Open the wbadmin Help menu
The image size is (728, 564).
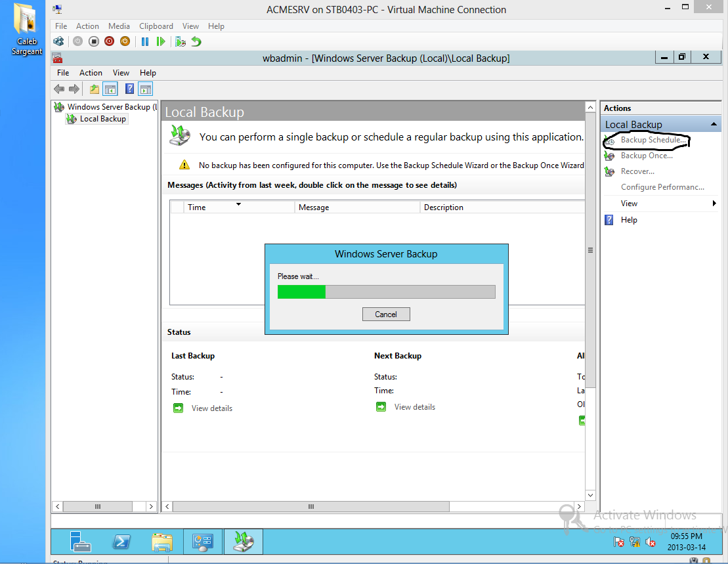click(x=148, y=72)
